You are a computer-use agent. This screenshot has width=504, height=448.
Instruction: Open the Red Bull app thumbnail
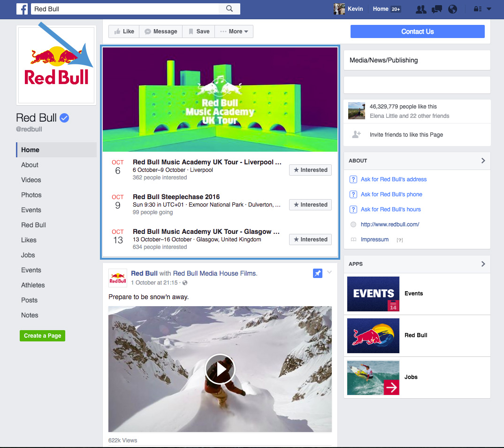373,335
